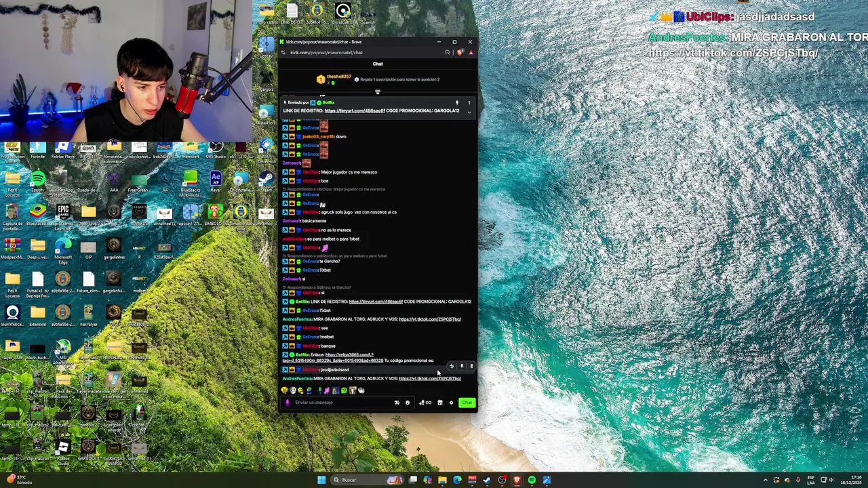Screen dimensions: 868x488
Task: Click the zoom magnifier icon in address bar
Action: [x=448, y=53]
